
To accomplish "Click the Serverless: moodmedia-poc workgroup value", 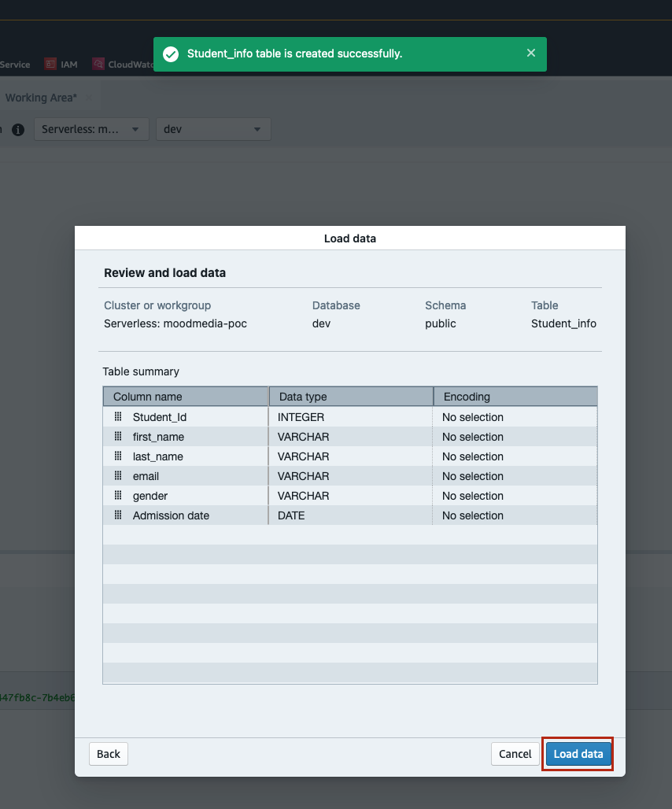I will (x=175, y=323).
